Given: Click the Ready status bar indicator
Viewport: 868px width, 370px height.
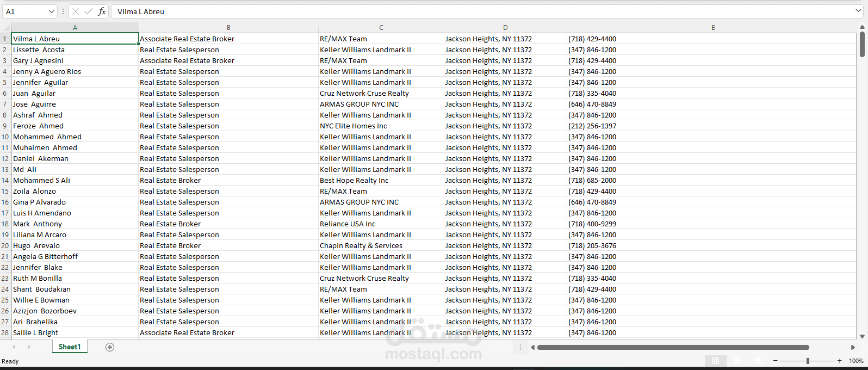Looking at the screenshot, I should coord(10,361).
